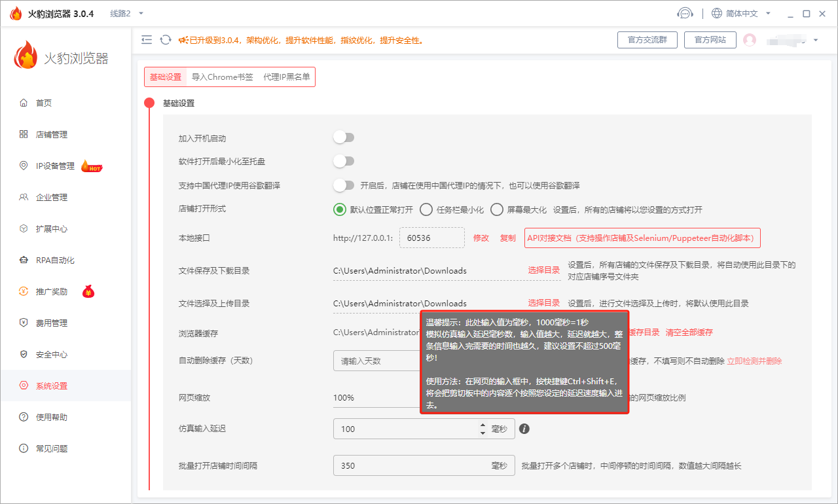
Task: Click 清空全部缓存 to clear all cache
Action: click(689, 332)
